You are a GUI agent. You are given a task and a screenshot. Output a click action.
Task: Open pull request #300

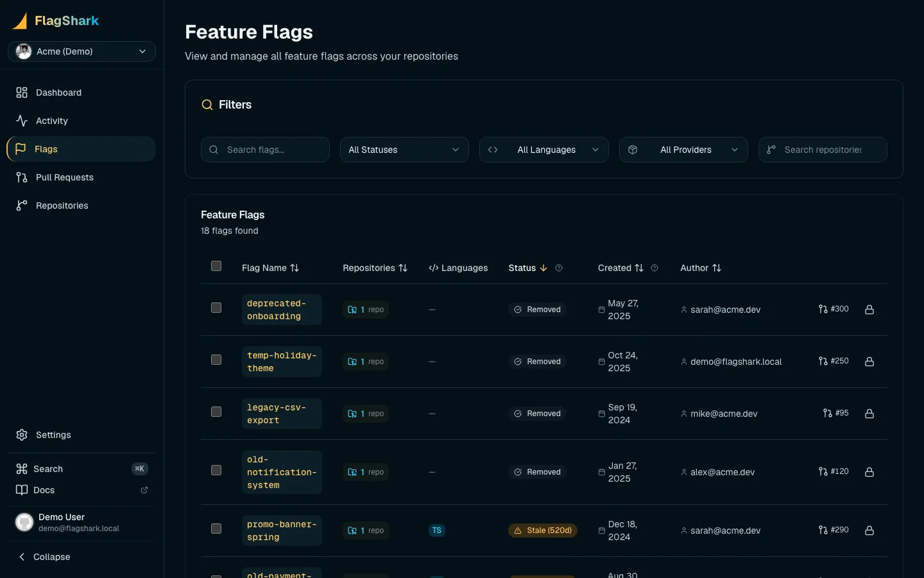point(834,309)
